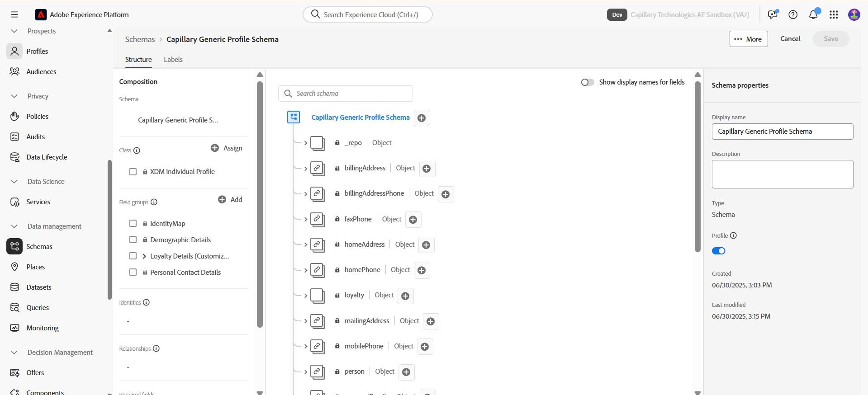Viewport: 868px width, 395px height.
Task: Expand the faxPhone object
Action: coord(306,219)
